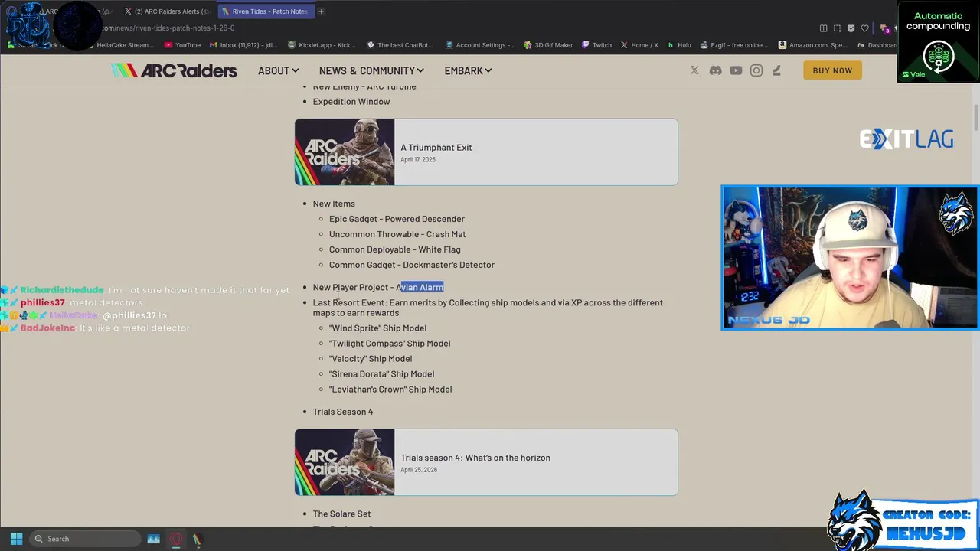This screenshot has height=551, width=980.
Task: Switch to the ARC Raiders Alerts tab
Action: coord(167,11)
